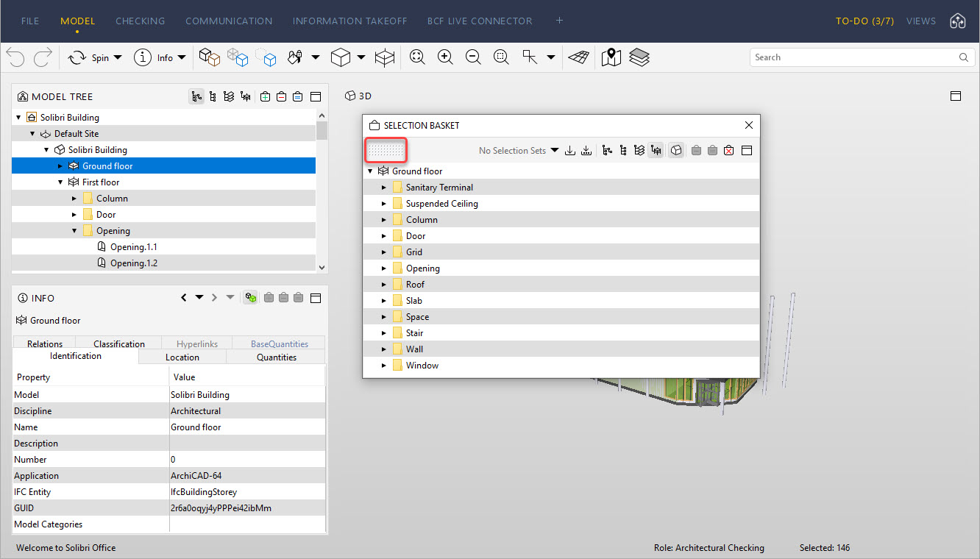
Task: Open the FILE menu
Action: pyautogui.click(x=30, y=21)
